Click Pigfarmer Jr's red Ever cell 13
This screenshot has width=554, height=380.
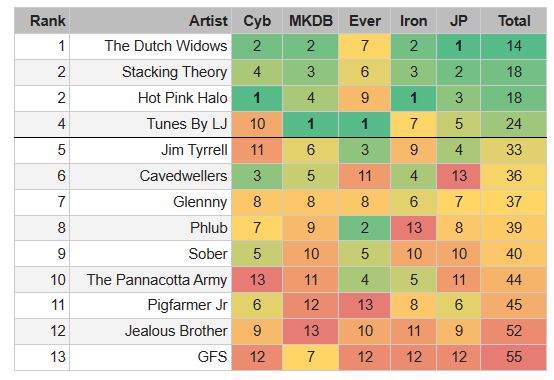tap(365, 305)
